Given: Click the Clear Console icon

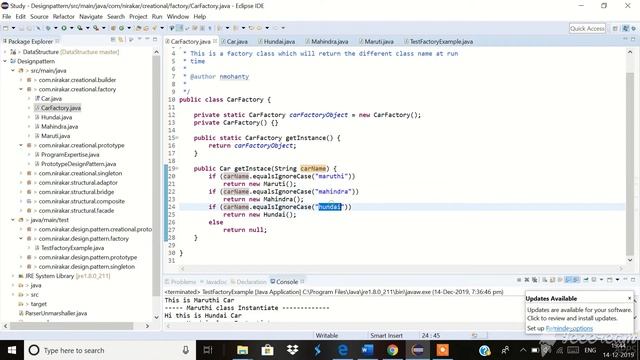Looking at the screenshot, I should tap(544, 280).
